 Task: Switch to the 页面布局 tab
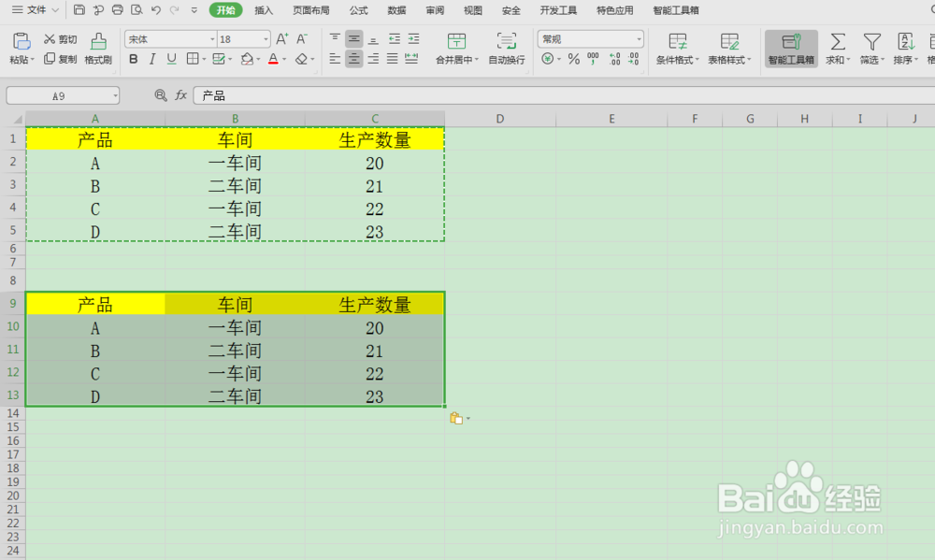pyautogui.click(x=310, y=10)
